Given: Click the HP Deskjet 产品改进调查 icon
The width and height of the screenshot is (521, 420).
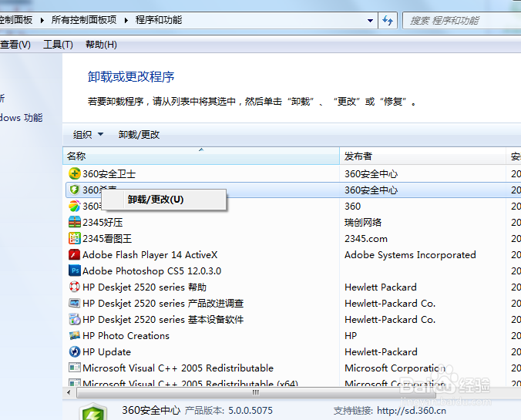Looking at the screenshot, I should click(75, 303).
